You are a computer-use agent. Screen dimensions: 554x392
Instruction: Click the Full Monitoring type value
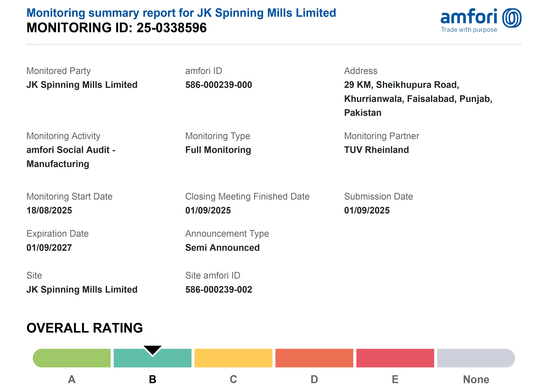[218, 150]
